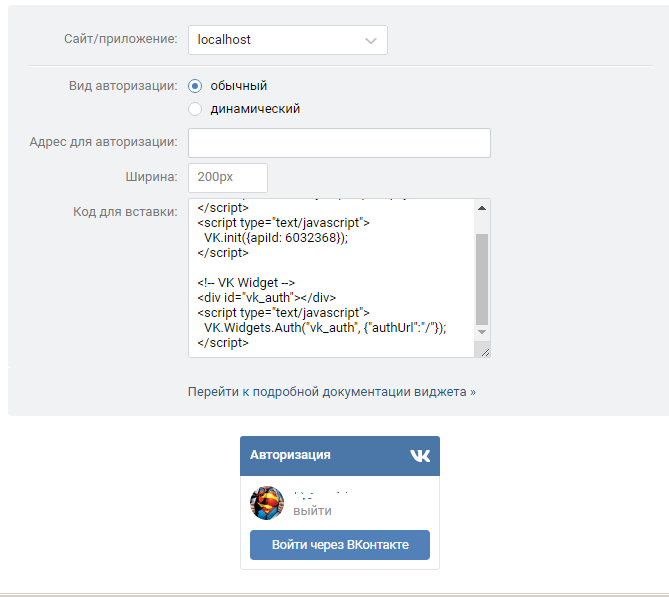Open the подробной документации виджета link

(332, 392)
